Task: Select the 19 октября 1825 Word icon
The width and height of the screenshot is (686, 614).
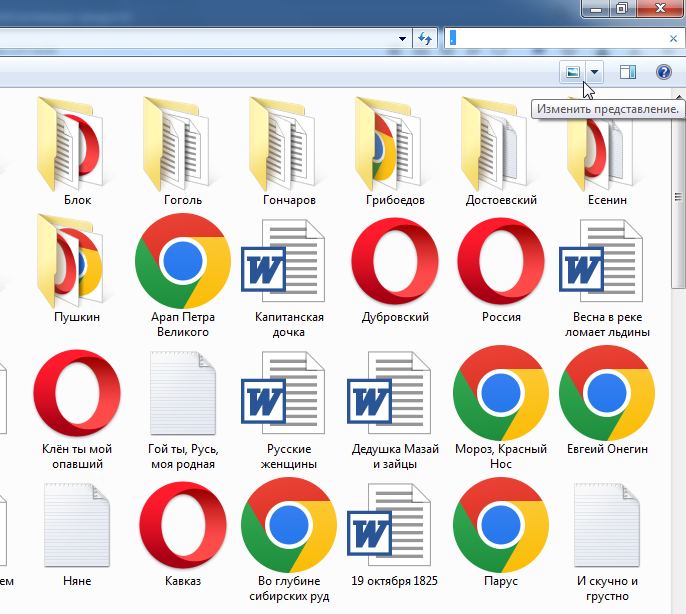Action: (389, 525)
